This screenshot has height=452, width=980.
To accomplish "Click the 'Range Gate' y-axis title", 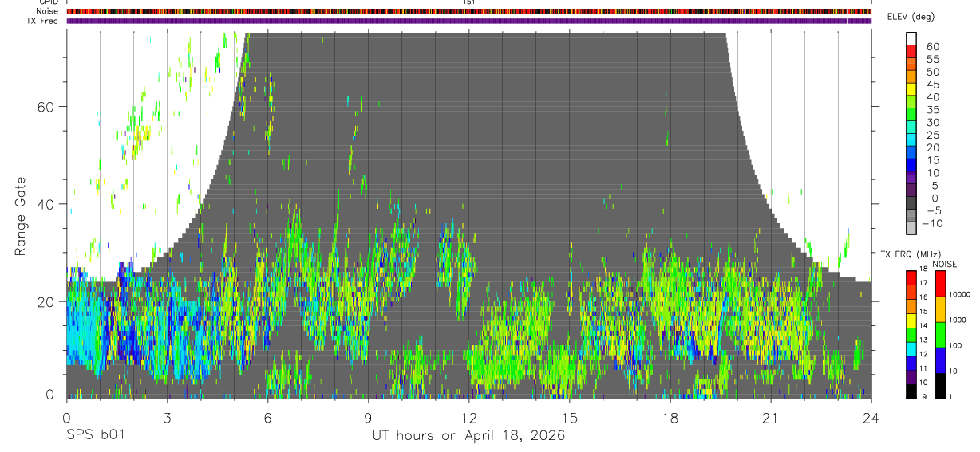I will [20, 215].
